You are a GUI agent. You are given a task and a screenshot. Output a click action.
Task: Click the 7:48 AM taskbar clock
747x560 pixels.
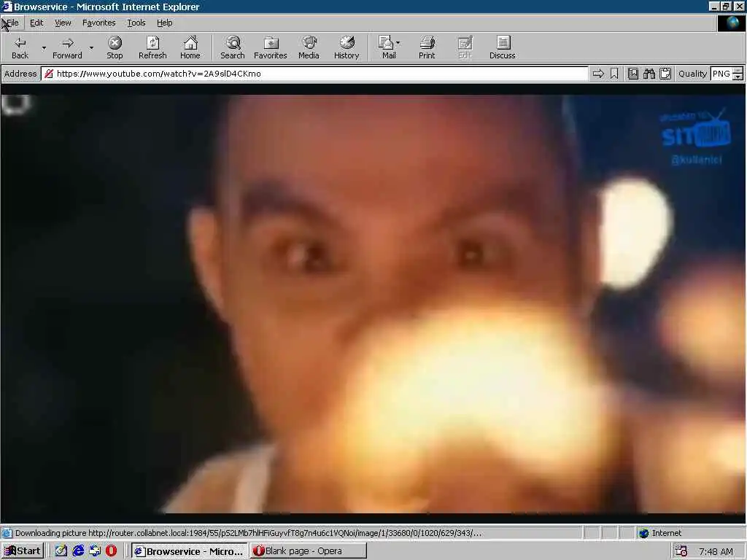(x=716, y=551)
